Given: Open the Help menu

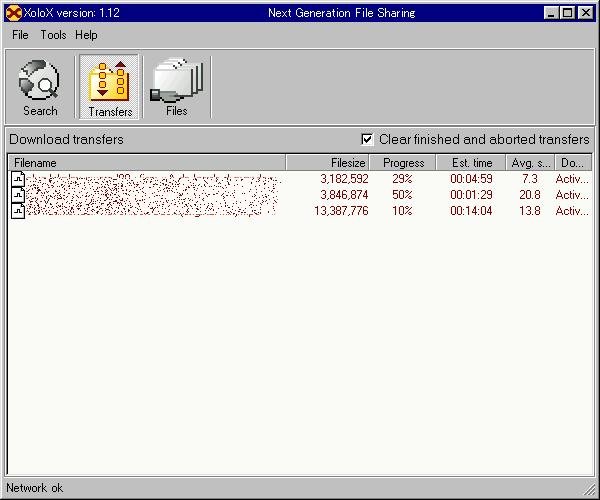Looking at the screenshot, I should pos(86,35).
